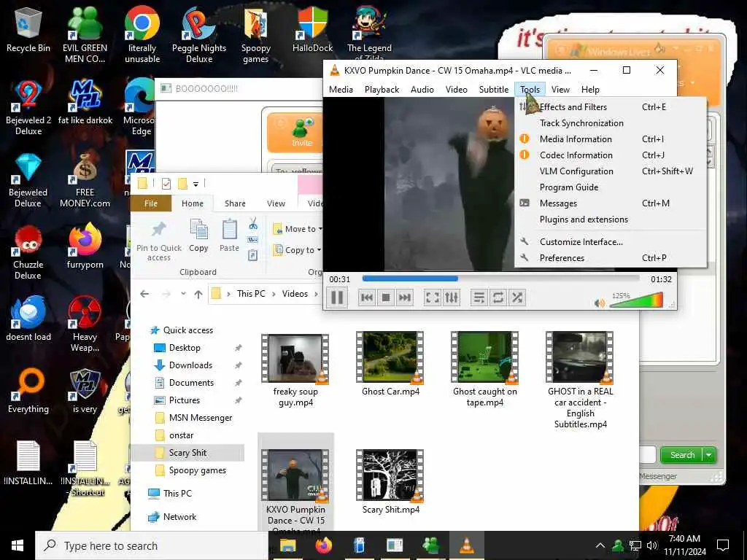Choose Track Synchronization from Tools menu

(611, 122)
